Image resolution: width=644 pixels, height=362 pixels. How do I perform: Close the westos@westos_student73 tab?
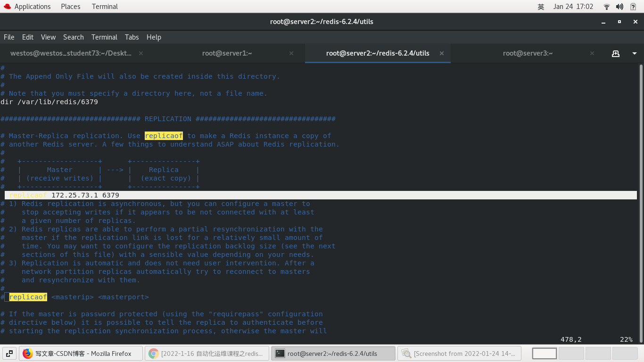pyautogui.click(x=141, y=53)
